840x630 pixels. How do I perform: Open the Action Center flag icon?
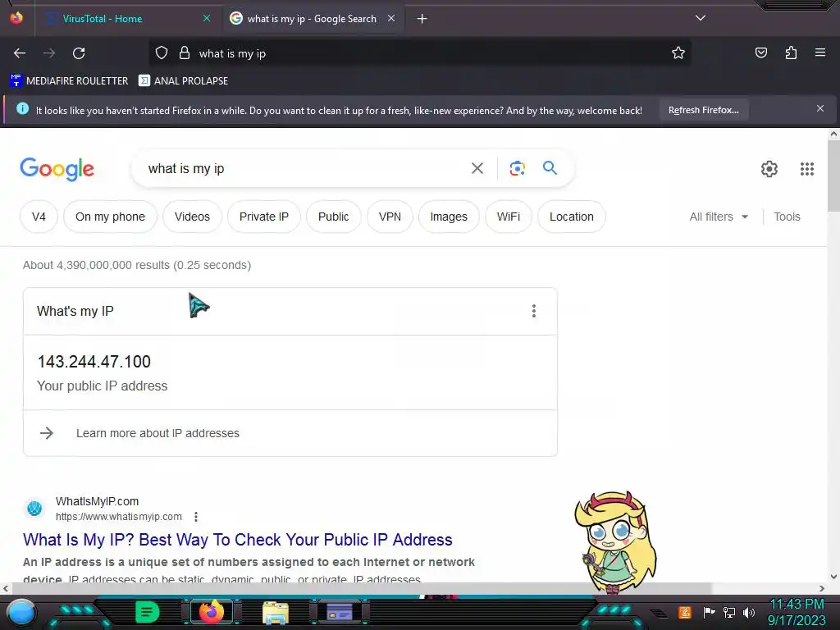click(709, 612)
